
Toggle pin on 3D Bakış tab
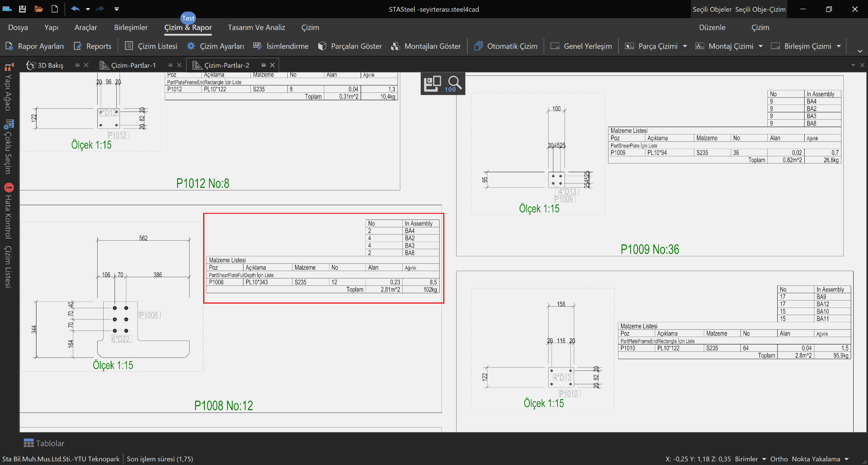[77, 65]
